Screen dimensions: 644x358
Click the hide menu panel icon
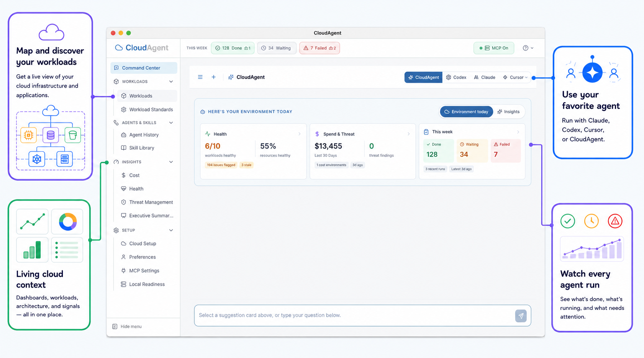point(115,327)
